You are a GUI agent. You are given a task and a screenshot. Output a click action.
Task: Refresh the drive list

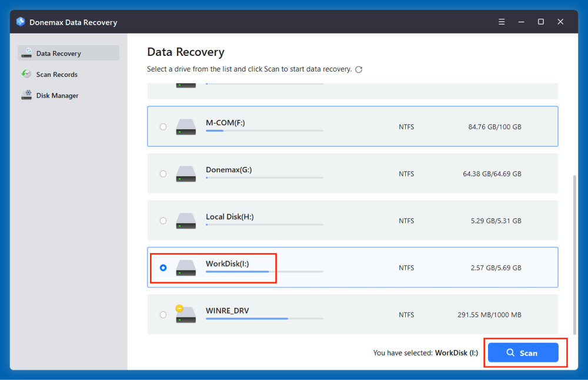pos(359,69)
